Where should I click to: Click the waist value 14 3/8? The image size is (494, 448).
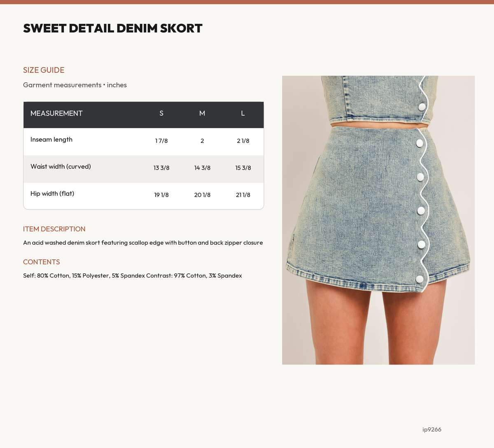click(x=202, y=168)
